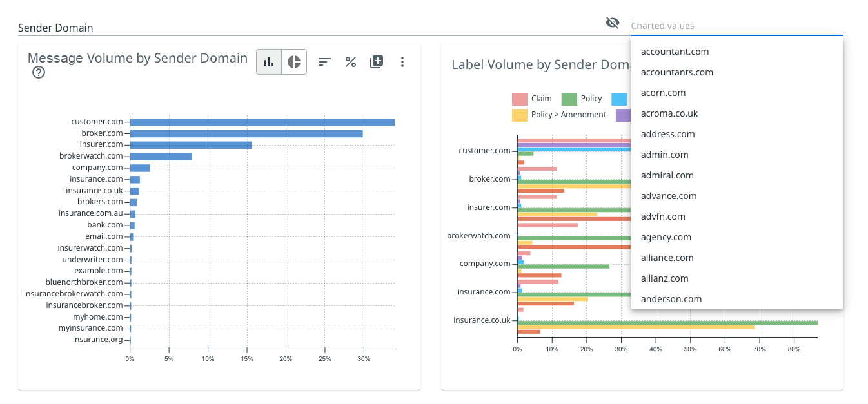Click the Policy > Amendment legend swatch
Image resolution: width=868 pixels, height=404 pixels.
pos(520,115)
